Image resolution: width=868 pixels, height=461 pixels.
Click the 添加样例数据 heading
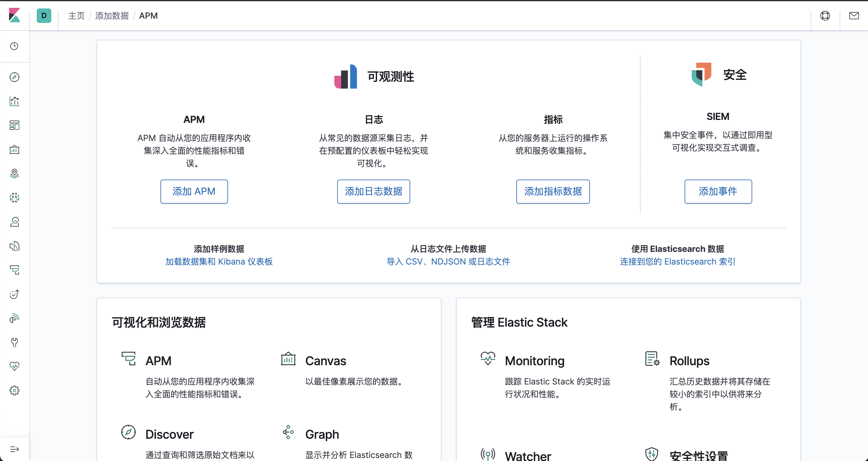(219, 249)
